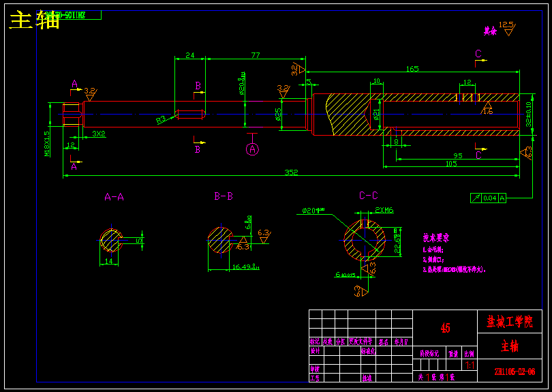Click the B-B section view title
552x392 pixels.
[224, 196]
